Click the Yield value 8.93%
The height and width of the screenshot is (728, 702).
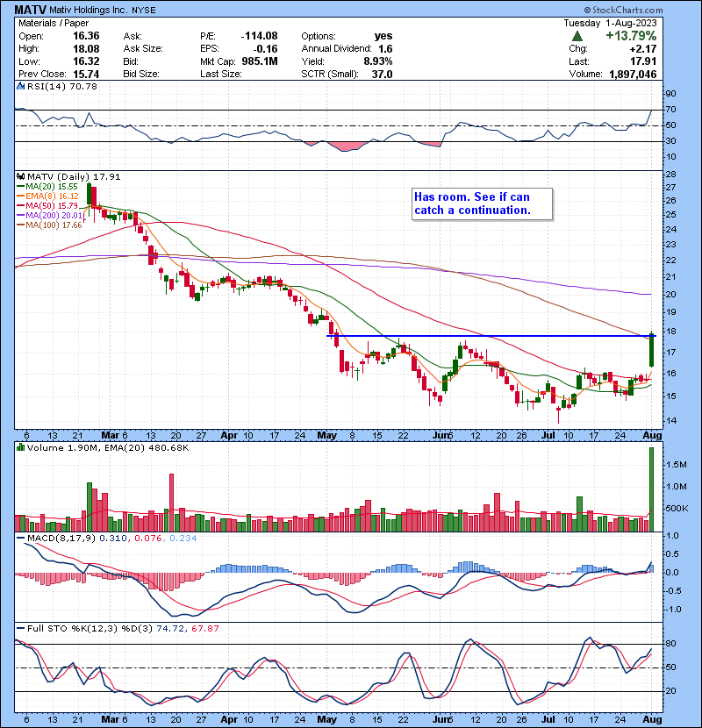pyautogui.click(x=377, y=61)
